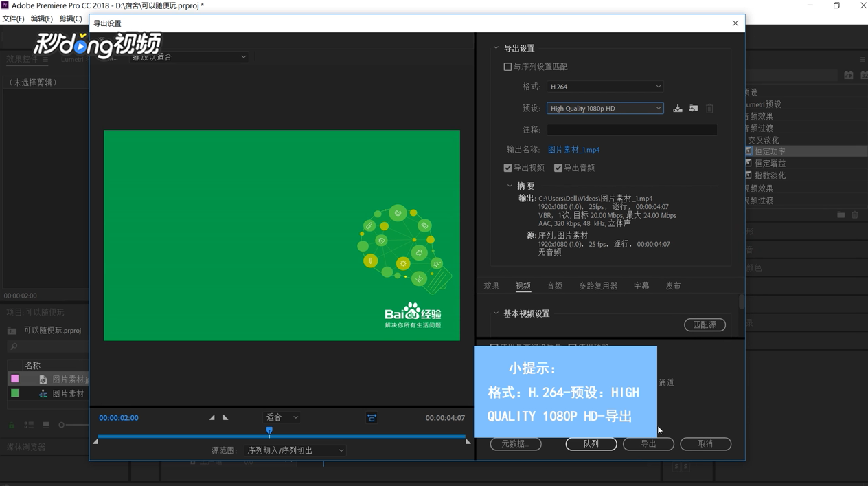Click the 00:00:02:00 current timecode
The height and width of the screenshot is (486, 868).
pos(119,418)
